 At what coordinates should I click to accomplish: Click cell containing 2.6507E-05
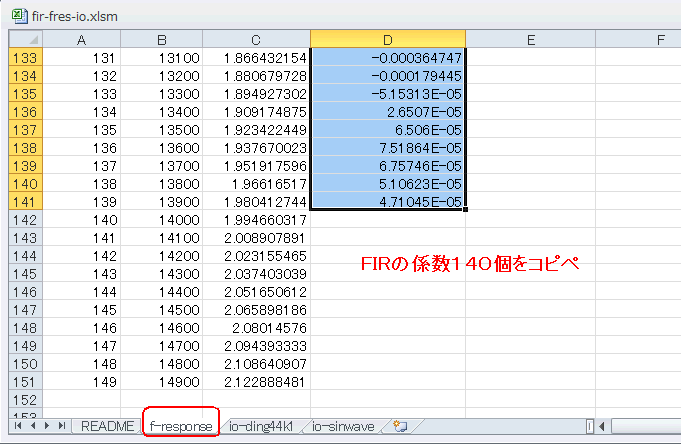pos(388,112)
